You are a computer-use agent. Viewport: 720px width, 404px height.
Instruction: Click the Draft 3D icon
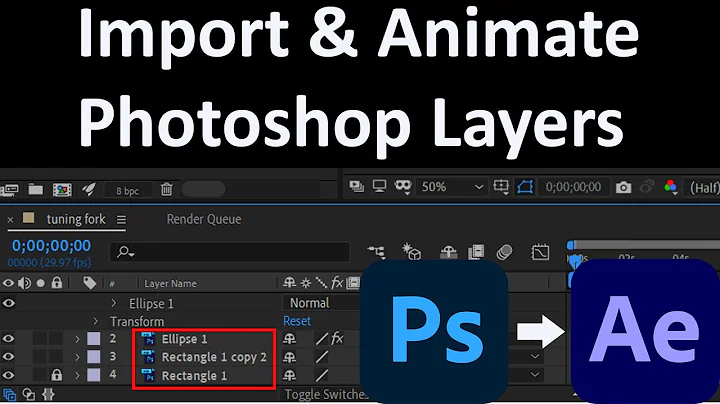pyautogui.click(x=411, y=252)
